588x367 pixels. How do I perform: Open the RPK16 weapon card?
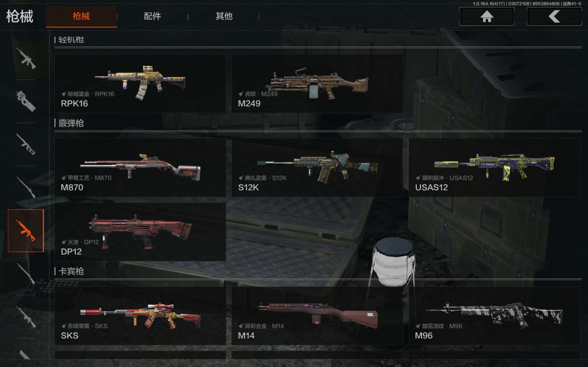click(140, 83)
